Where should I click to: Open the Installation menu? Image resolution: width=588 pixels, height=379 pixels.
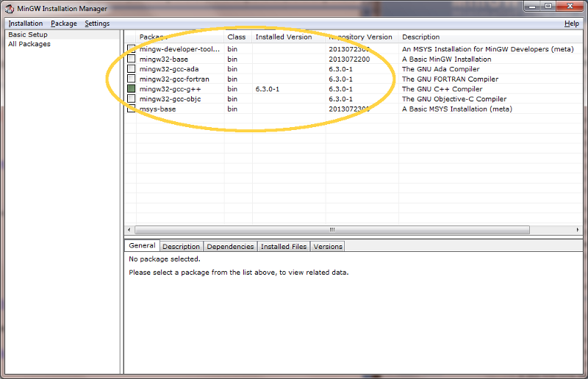click(26, 24)
